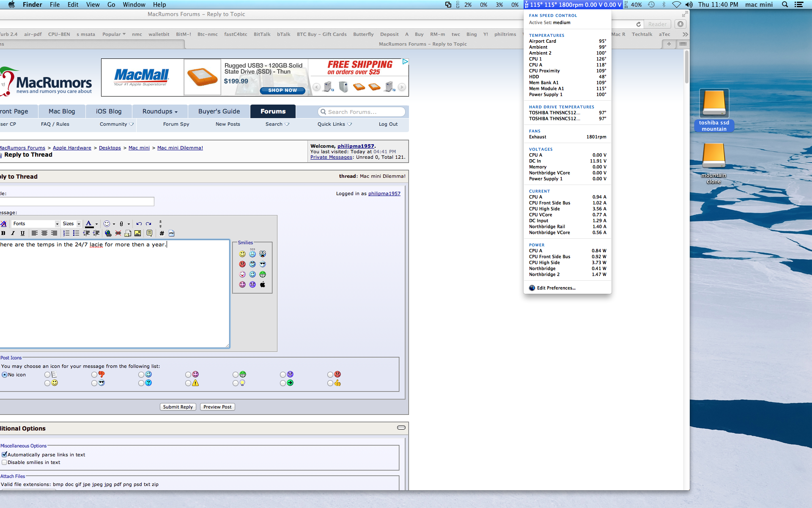Check Disable smilies in text
The image size is (812, 508).
tap(4, 462)
